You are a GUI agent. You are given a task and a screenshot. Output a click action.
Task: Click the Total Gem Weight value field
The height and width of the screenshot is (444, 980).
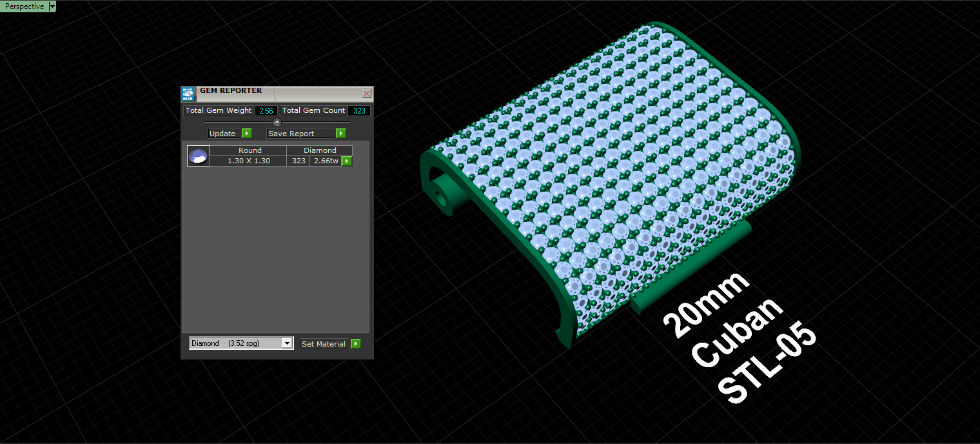pos(267,110)
